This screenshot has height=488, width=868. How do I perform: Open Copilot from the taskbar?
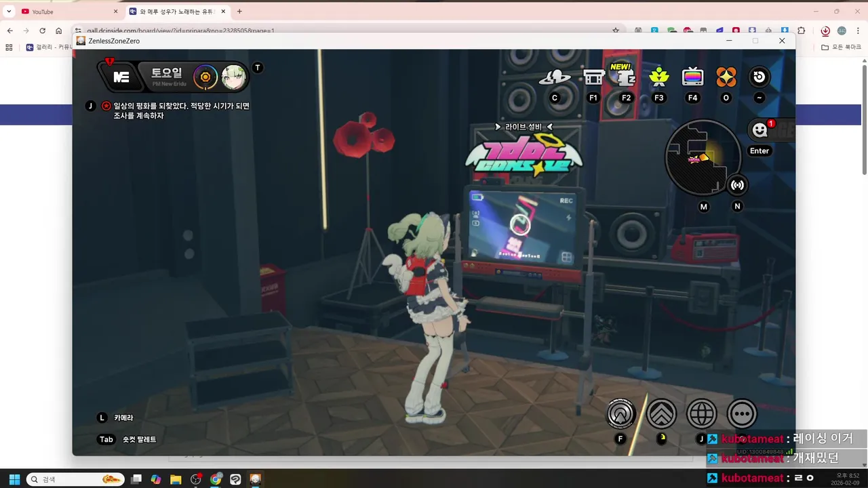pyautogui.click(x=156, y=479)
